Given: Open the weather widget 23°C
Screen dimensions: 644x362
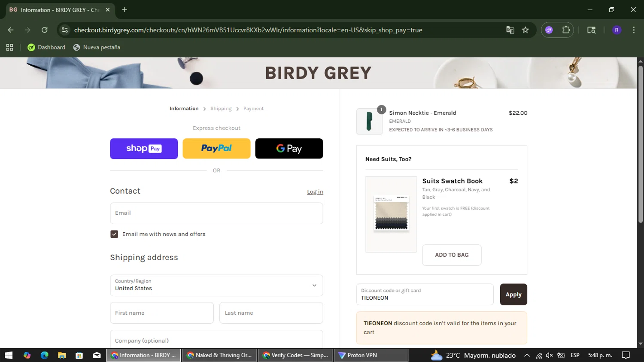Looking at the screenshot, I should (473, 355).
